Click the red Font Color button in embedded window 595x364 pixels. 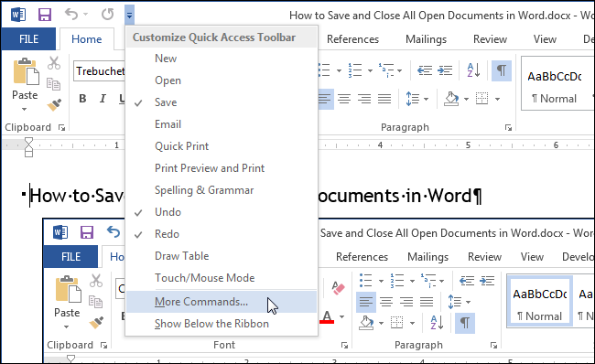327,317
